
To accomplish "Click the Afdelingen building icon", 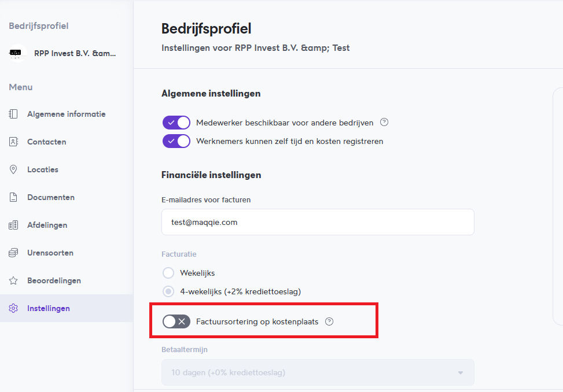I will click(13, 225).
